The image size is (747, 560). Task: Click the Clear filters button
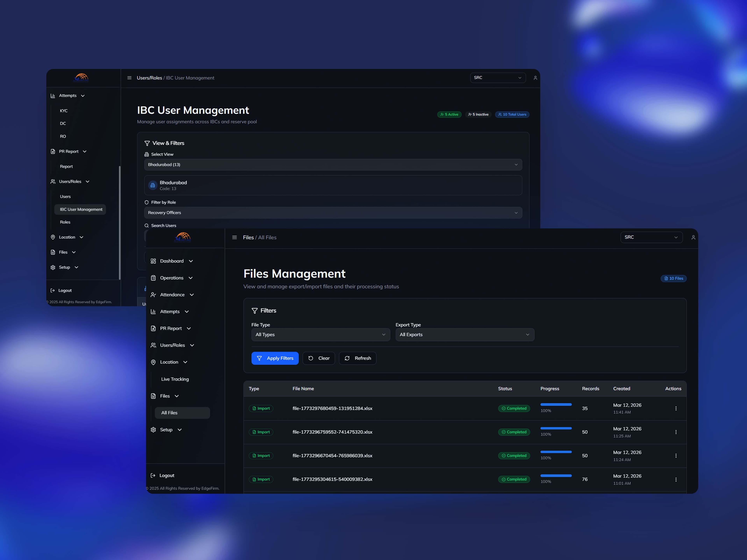(318, 358)
